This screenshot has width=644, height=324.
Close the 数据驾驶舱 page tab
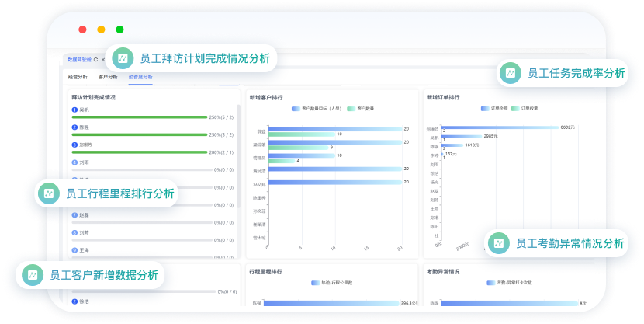click(103, 59)
